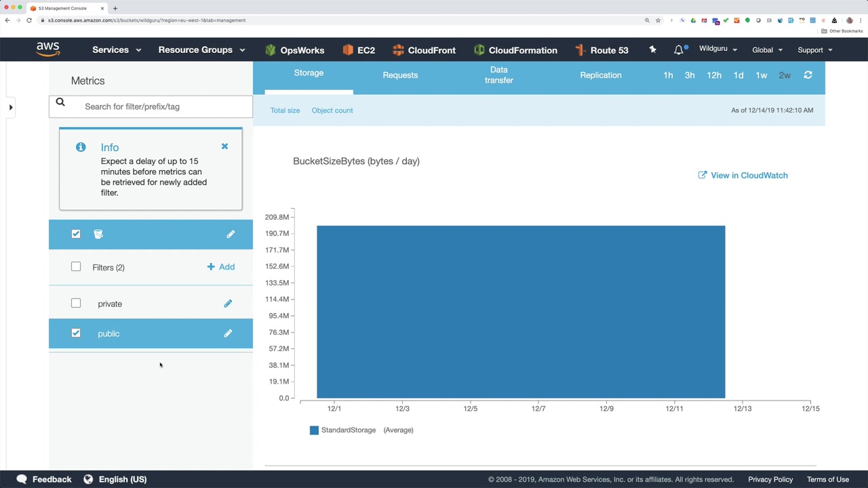Reload the browser page
The height and width of the screenshot is (488, 868).
coord(29,20)
